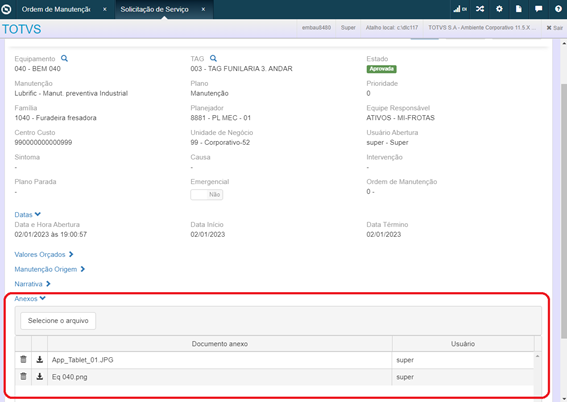Open the chat bubble icon
This screenshot has width=567, height=402.
(x=538, y=9)
